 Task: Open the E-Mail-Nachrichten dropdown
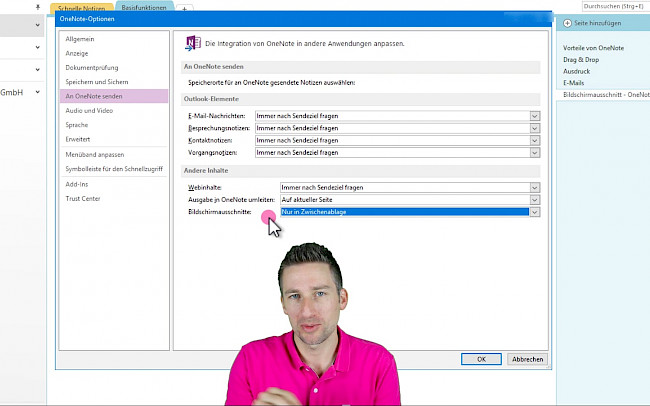tap(535, 116)
